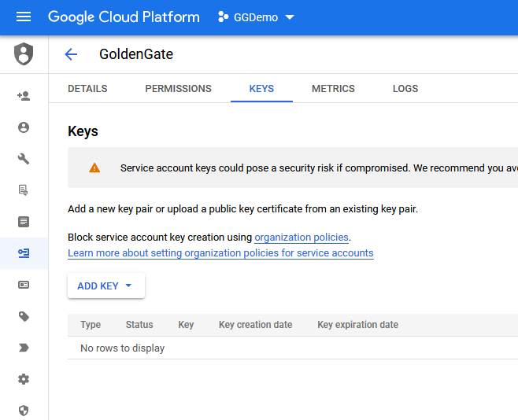Screen dimensions: 518x420
Task: Select the Service Accounts sidebar icon
Action: pos(24,253)
